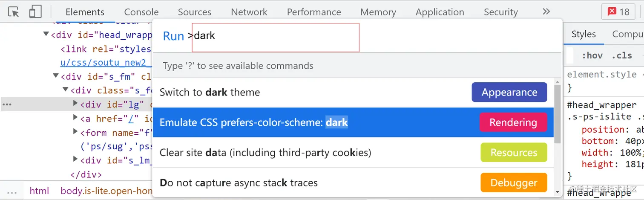The height and width of the screenshot is (200, 644).
Task: Open the Network tab
Action: pyautogui.click(x=249, y=12)
